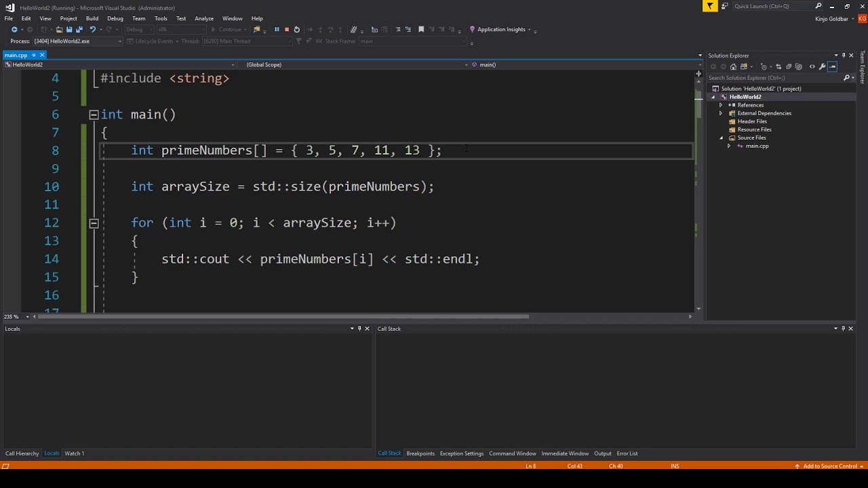Close the main.cpp editor tab
The width and height of the screenshot is (868, 488).
pos(41,55)
